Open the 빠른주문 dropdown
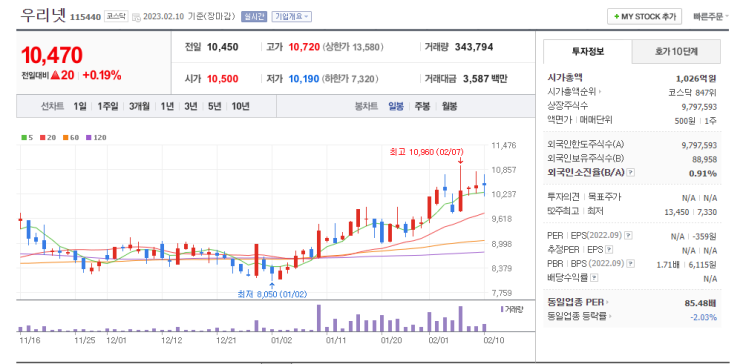The image size is (743, 364). pyautogui.click(x=710, y=17)
